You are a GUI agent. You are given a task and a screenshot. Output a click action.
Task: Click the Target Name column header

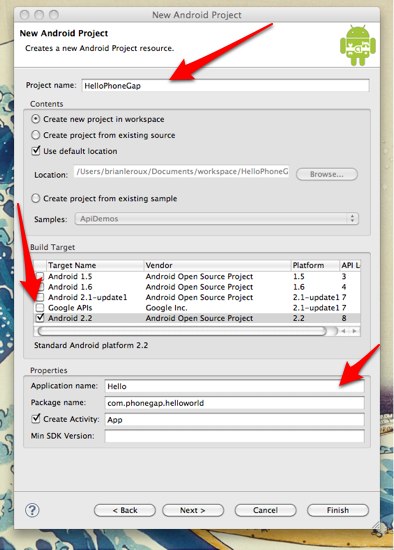click(x=95, y=265)
